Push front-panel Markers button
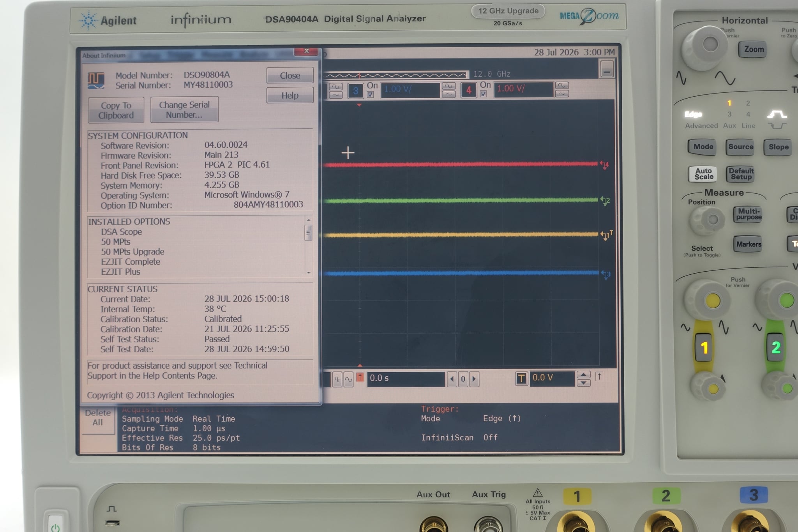Viewport: 798px width, 532px height. tap(748, 244)
